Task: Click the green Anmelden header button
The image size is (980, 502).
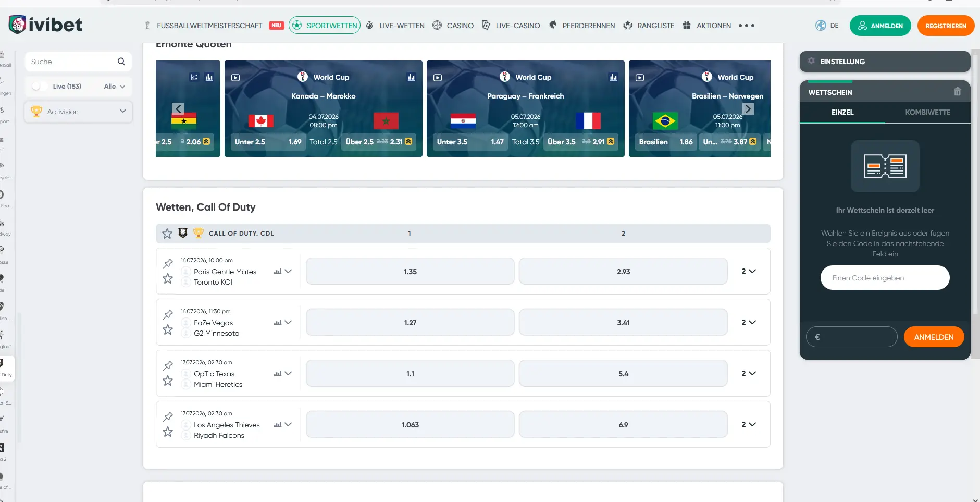Action: point(880,26)
